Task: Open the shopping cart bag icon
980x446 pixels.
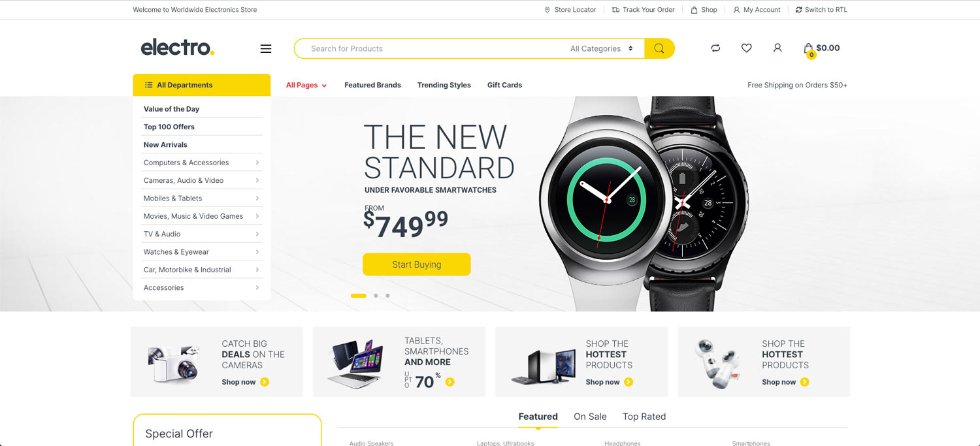Action: tap(809, 48)
